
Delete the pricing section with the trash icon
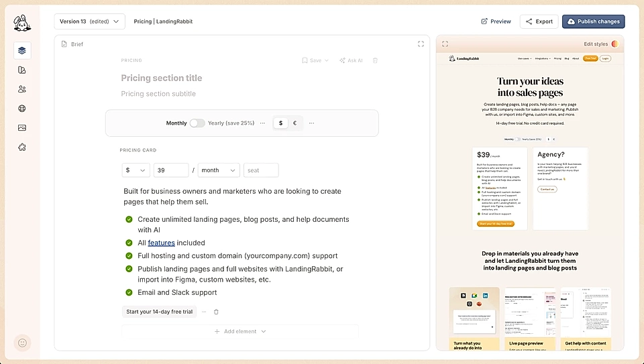click(x=375, y=60)
